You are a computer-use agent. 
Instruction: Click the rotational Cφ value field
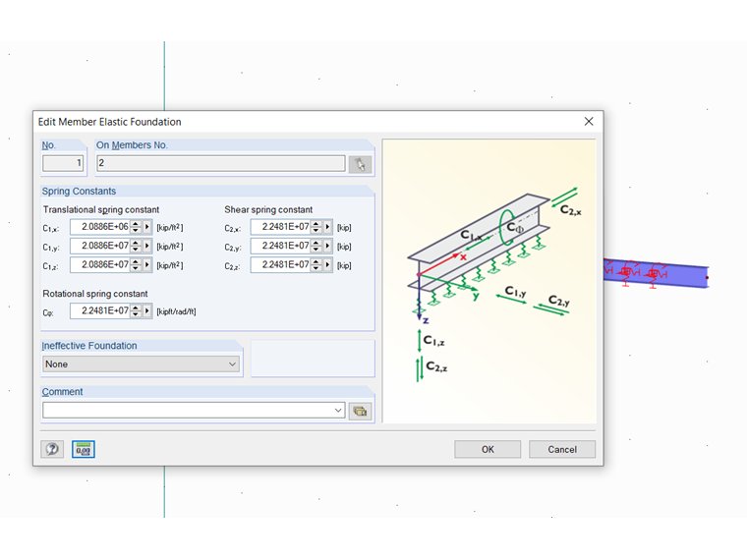click(100, 311)
